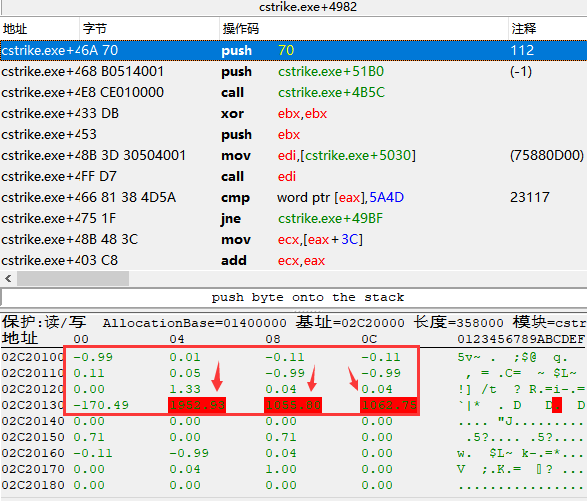This screenshot has height=501, width=587.
Task: Select memory row at address 02C20100
Action: (x=294, y=357)
